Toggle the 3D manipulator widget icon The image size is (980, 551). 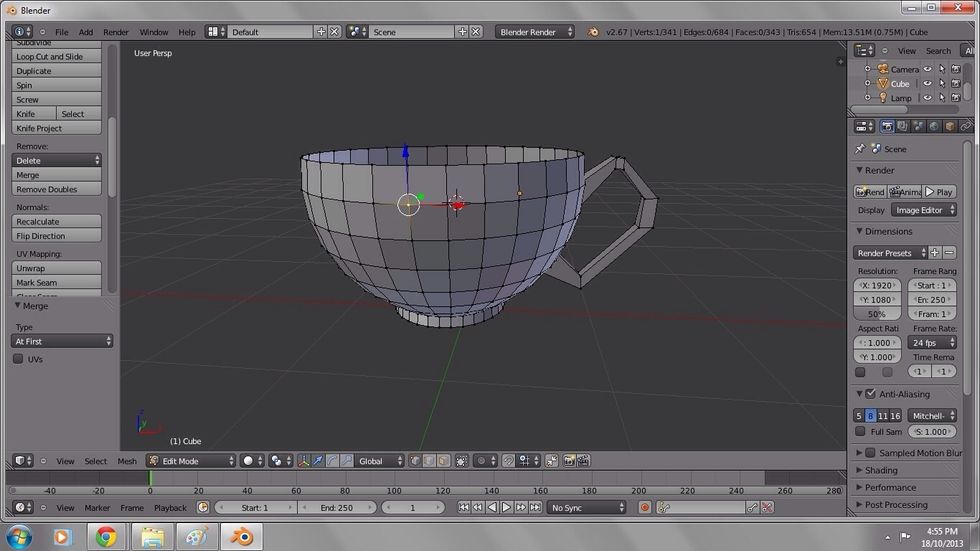(304, 461)
